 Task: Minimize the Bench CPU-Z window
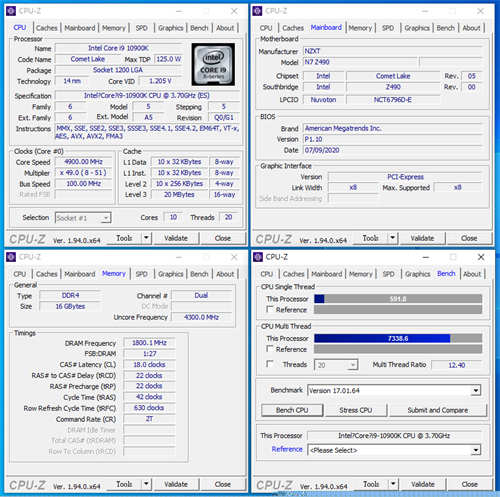click(x=426, y=257)
